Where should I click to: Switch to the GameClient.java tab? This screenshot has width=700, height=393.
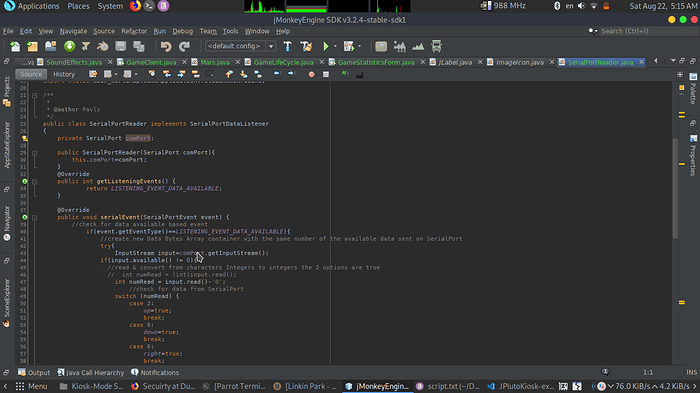coord(151,62)
